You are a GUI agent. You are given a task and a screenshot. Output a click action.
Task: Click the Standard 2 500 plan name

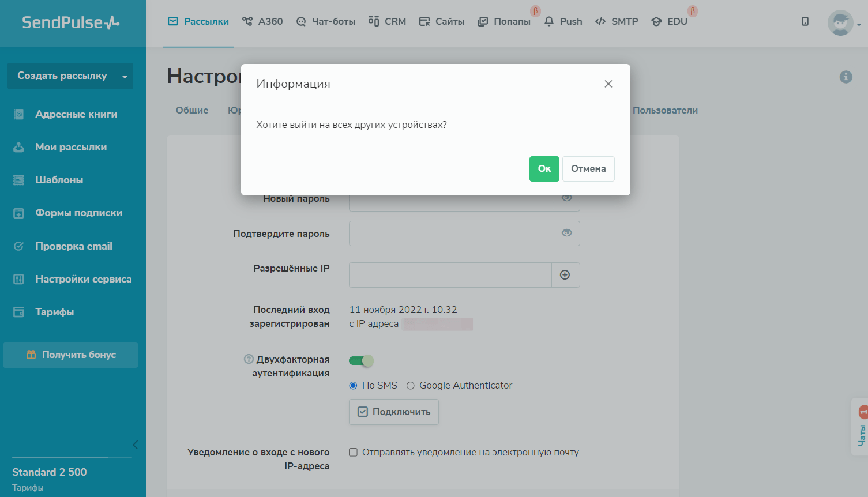click(x=50, y=472)
